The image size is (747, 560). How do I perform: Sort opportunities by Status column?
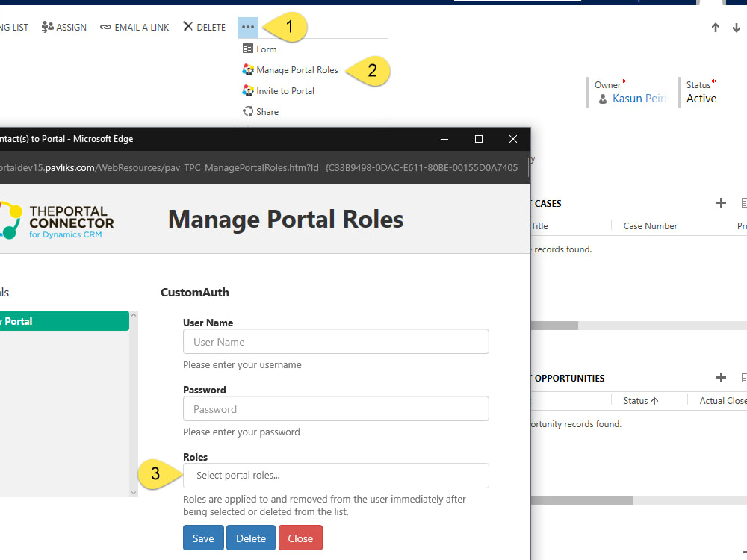[641, 401]
